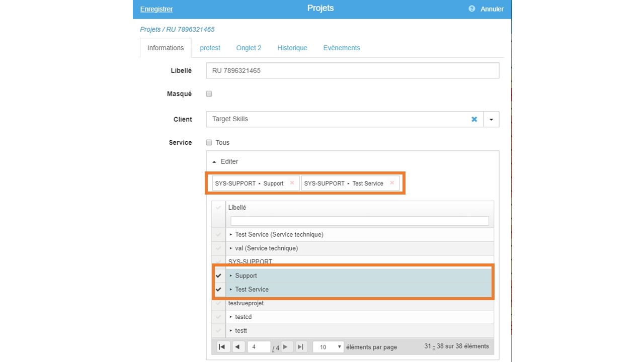Screen dimensions: 644x362
Task: Remove the SYS-SUPPORT Test Service tag
Action: pyautogui.click(x=392, y=183)
